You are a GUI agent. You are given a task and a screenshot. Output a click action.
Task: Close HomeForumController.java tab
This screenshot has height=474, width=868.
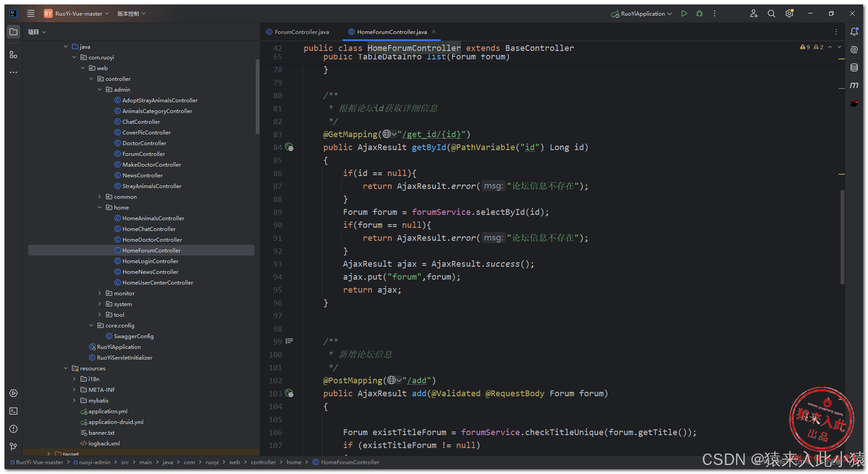[x=434, y=32]
